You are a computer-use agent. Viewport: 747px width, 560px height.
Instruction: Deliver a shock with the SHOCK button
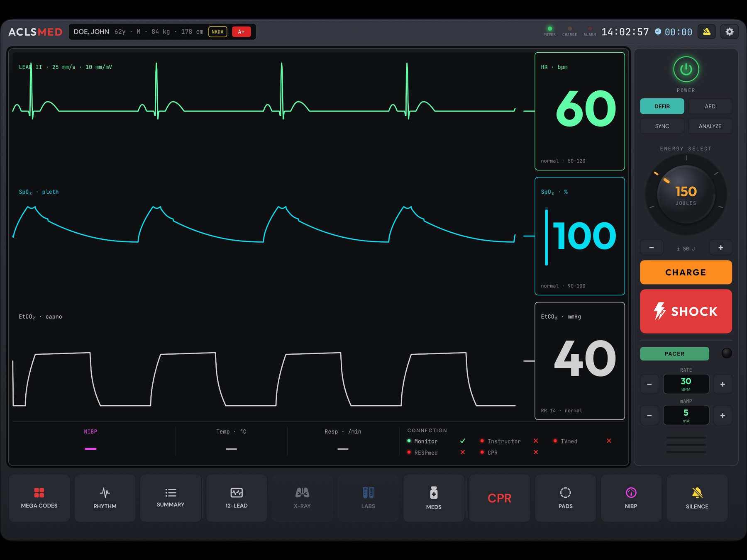(686, 311)
